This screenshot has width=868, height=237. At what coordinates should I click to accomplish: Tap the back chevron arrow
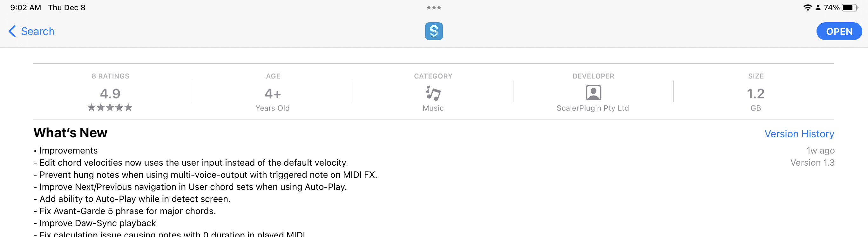coord(12,32)
